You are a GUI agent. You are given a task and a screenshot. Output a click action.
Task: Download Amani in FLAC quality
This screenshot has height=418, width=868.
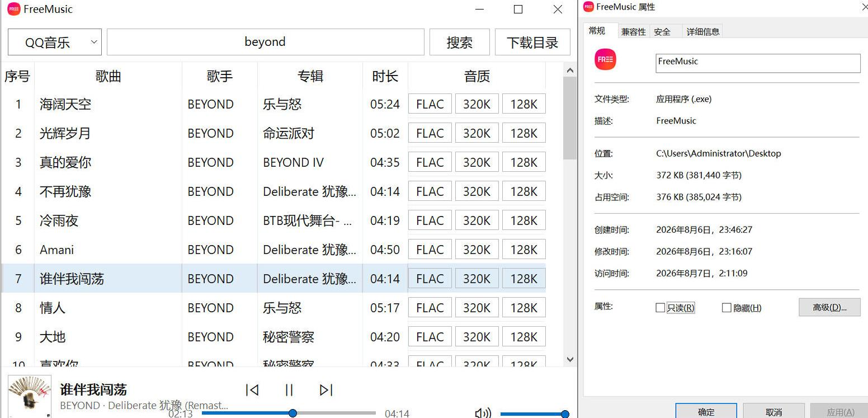(430, 250)
